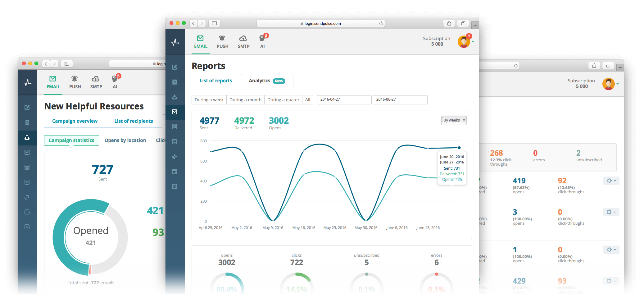Click the browser back button in the left window
Viewport: 644px width, 294px height.
tap(46, 64)
